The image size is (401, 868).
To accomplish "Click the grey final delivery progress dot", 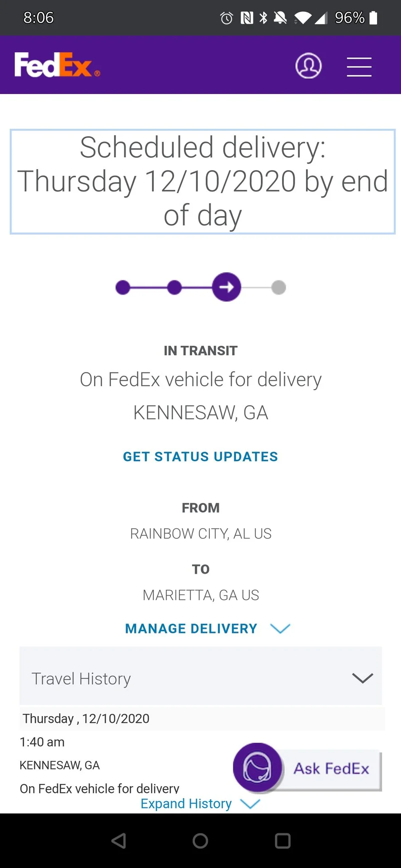I will click(278, 287).
